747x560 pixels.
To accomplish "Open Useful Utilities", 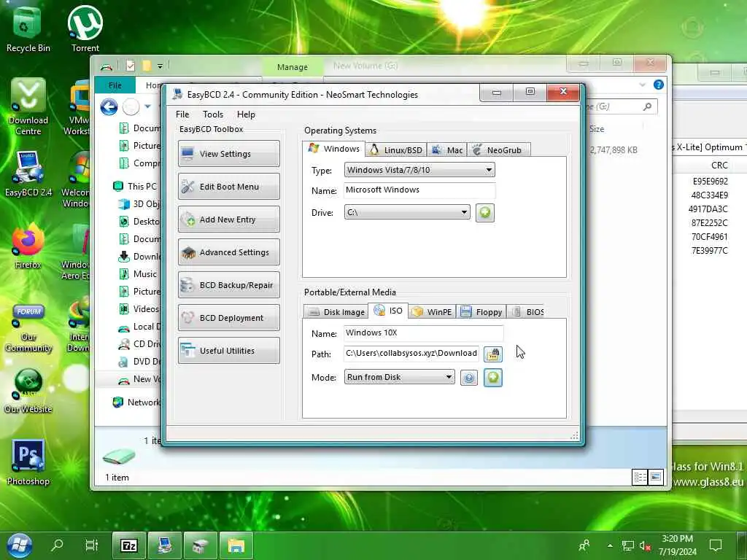I will click(x=228, y=351).
